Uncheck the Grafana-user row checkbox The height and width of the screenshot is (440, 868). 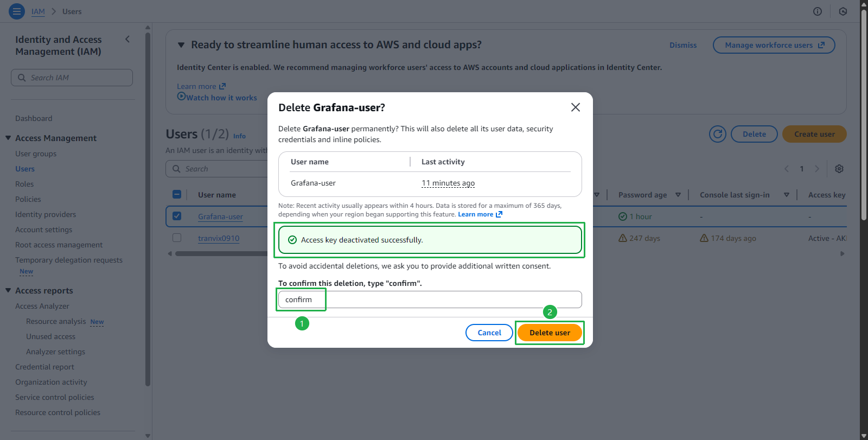coord(177,216)
